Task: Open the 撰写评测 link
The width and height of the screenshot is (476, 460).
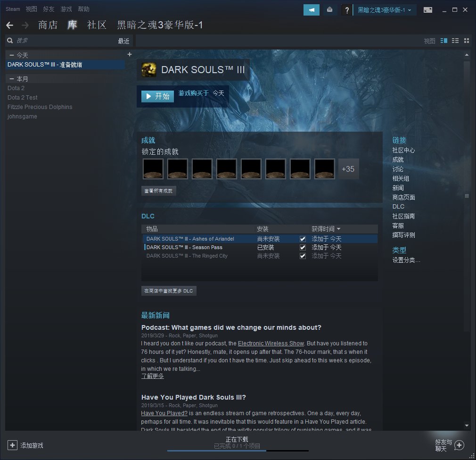Action: 403,235
